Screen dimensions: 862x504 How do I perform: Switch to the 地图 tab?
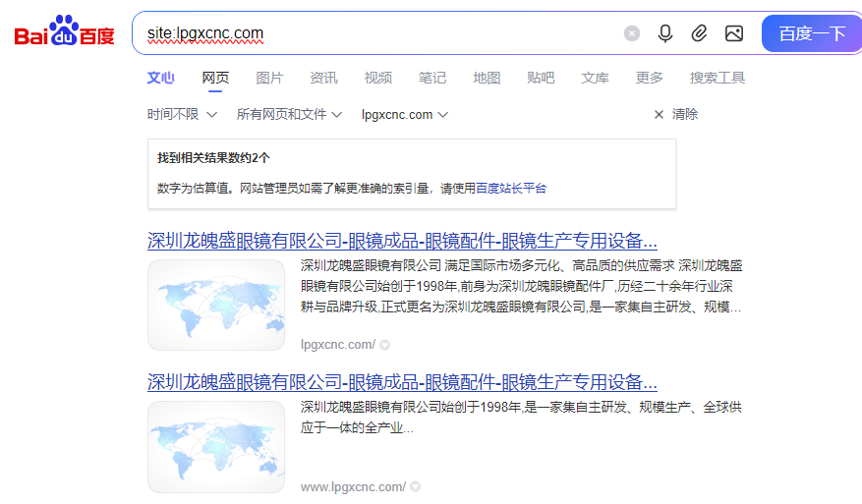coord(487,78)
